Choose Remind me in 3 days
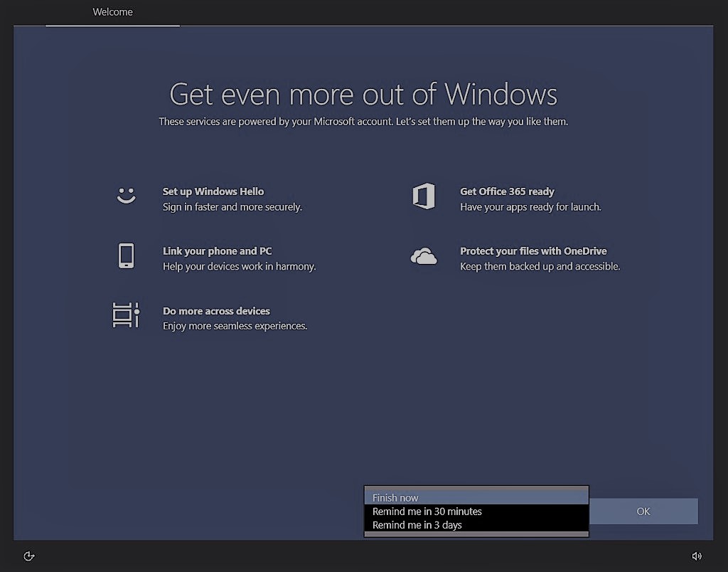 pos(476,525)
